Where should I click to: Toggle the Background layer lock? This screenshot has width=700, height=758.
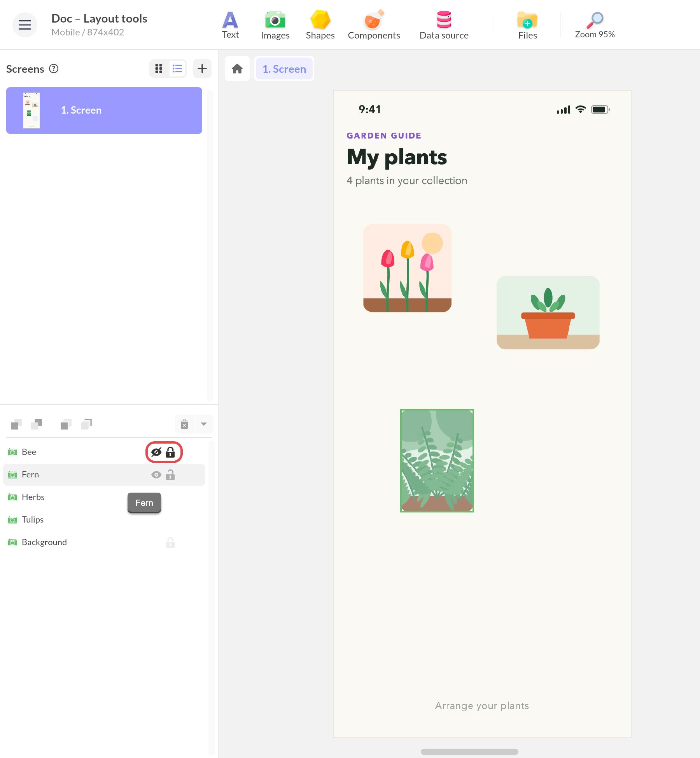tap(170, 542)
